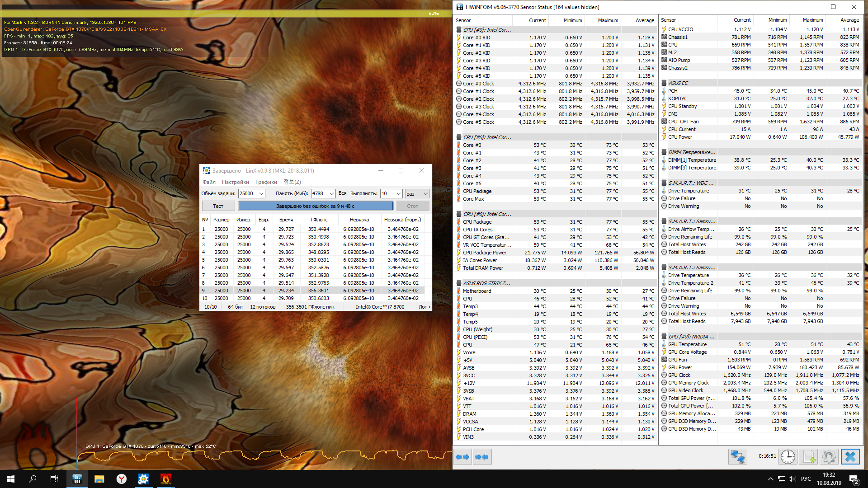
Task: Expand the 'раз' units dropdown
Action: click(x=425, y=194)
